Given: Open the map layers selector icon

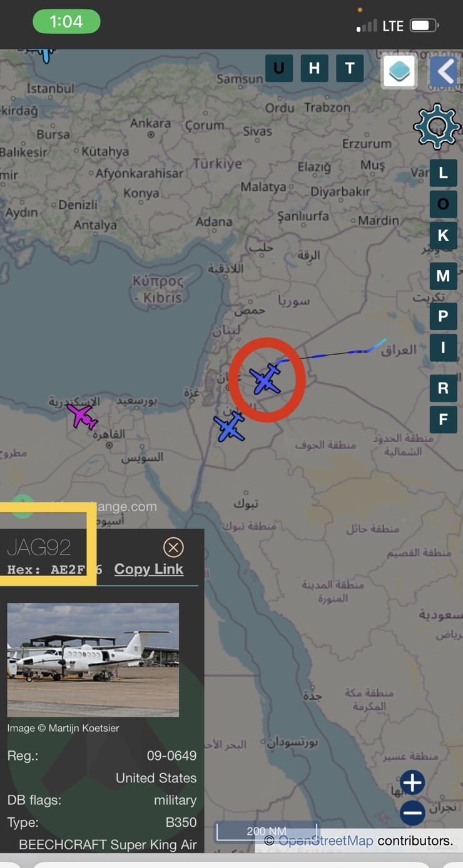Looking at the screenshot, I should click(399, 72).
